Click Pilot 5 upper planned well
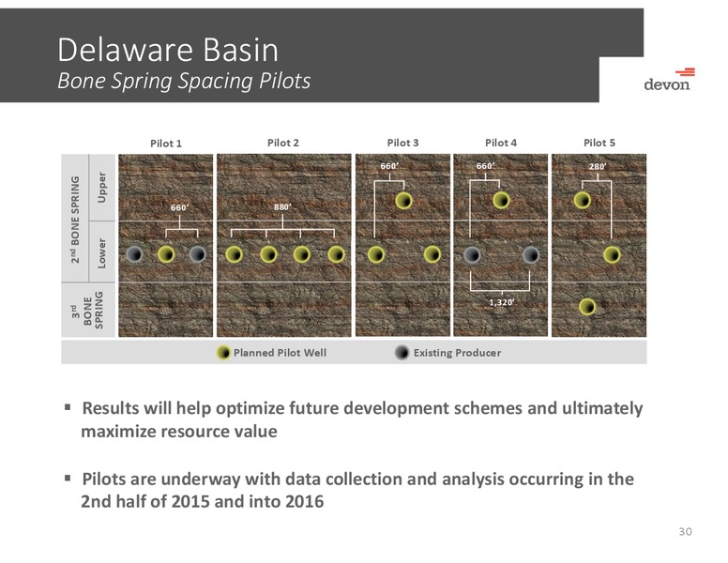 [x=583, y=201]
